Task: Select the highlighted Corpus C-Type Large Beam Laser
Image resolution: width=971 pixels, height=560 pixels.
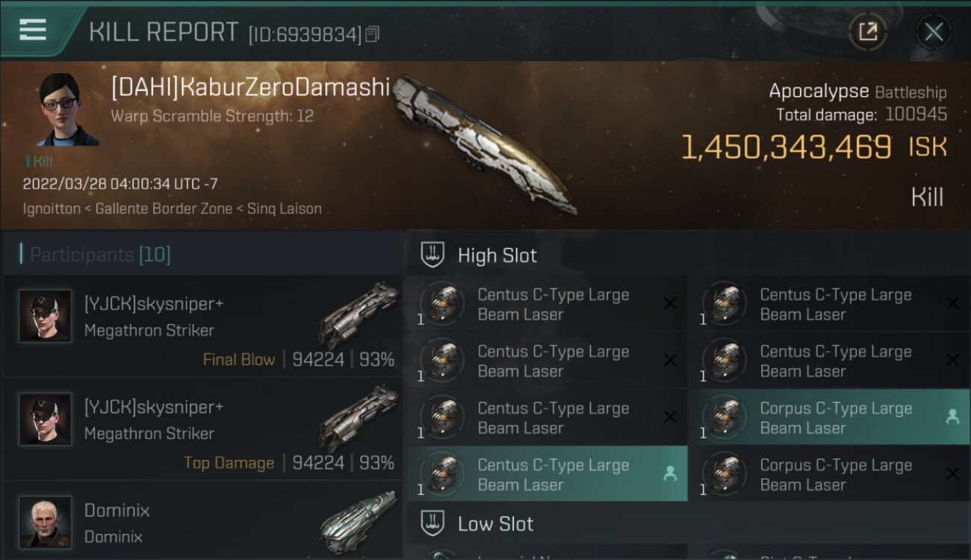Action: coord(829,417)
